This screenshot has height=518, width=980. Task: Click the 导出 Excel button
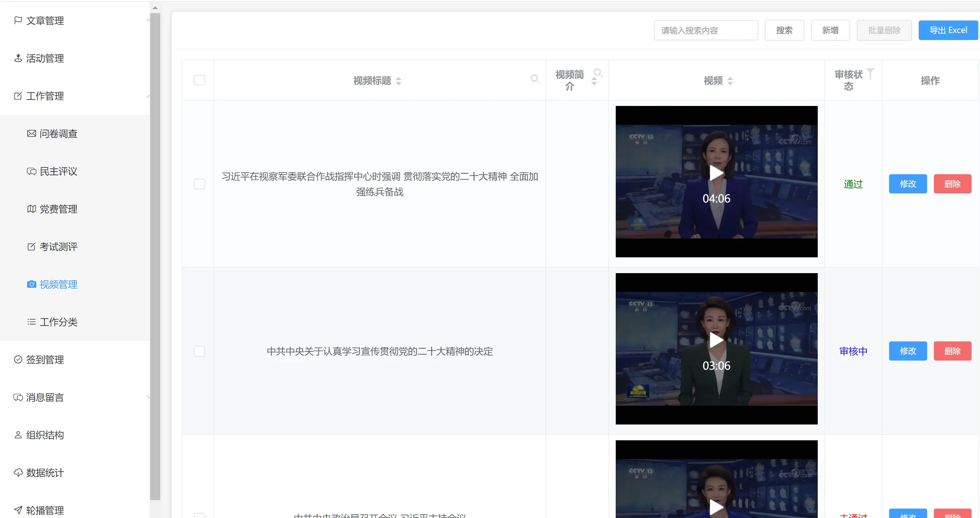[948, 30]
